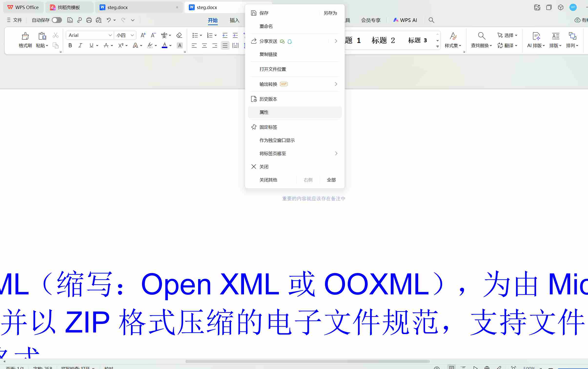Click the undo arrow icon
This screenshot has height=369, width=588.
click(109, 20)
